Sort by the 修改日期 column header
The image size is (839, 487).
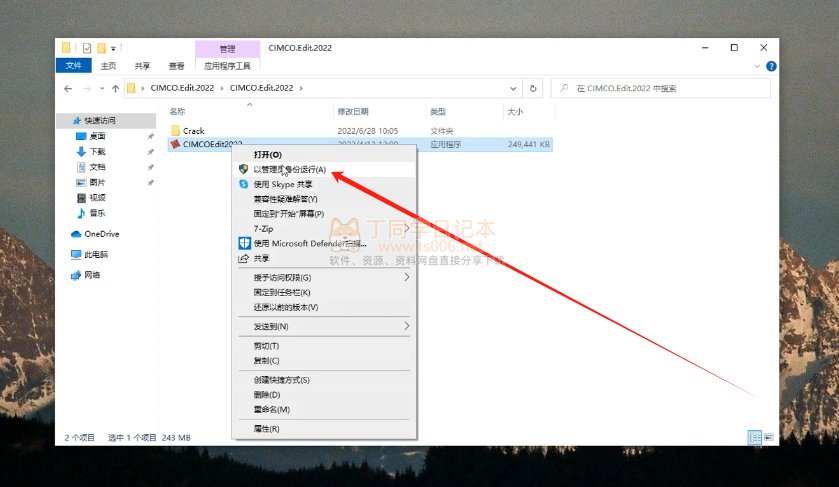(x=353, y=111)
